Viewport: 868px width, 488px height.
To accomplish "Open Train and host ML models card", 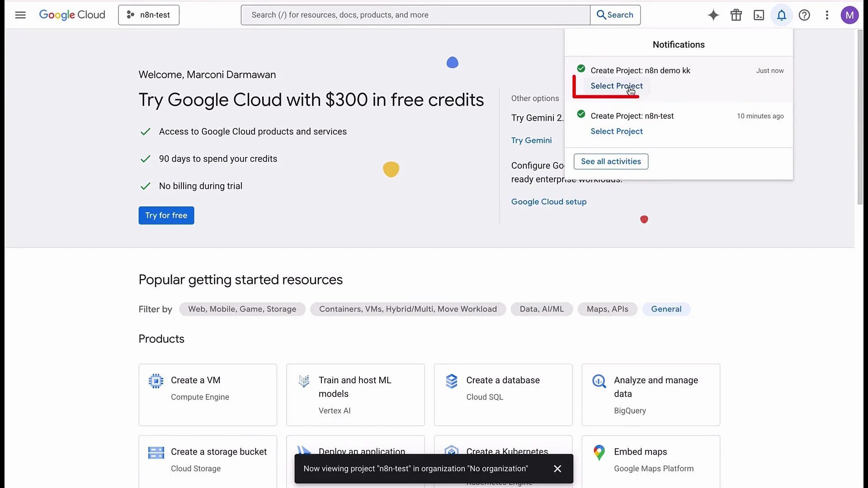I will (x=355, y=395).
